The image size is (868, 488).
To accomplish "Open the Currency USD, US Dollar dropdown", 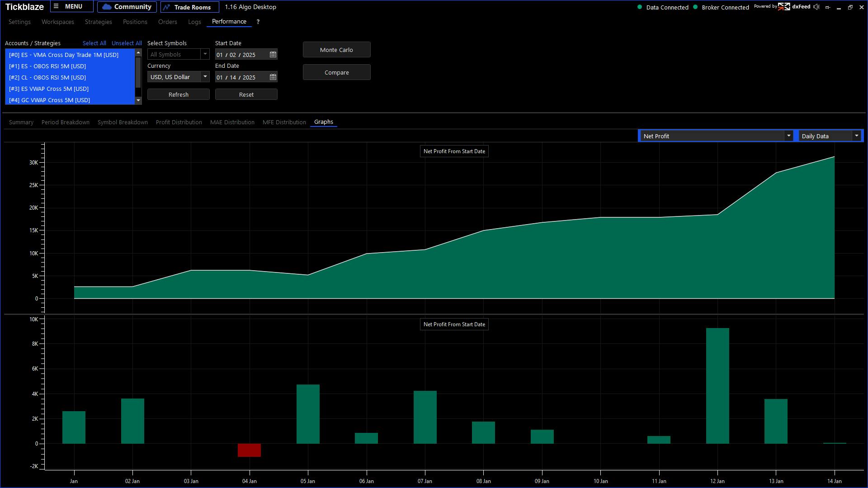I will (x=178, y=77).
